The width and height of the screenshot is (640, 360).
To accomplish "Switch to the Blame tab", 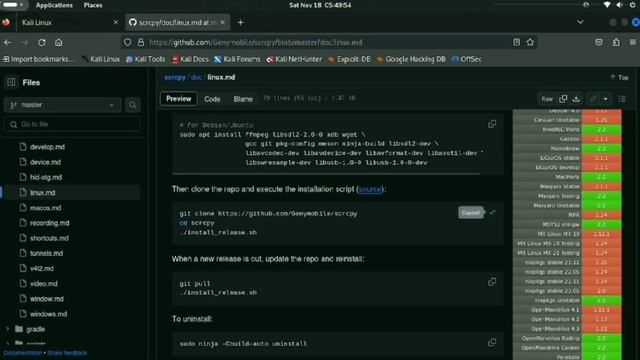I will click(243, 99).
